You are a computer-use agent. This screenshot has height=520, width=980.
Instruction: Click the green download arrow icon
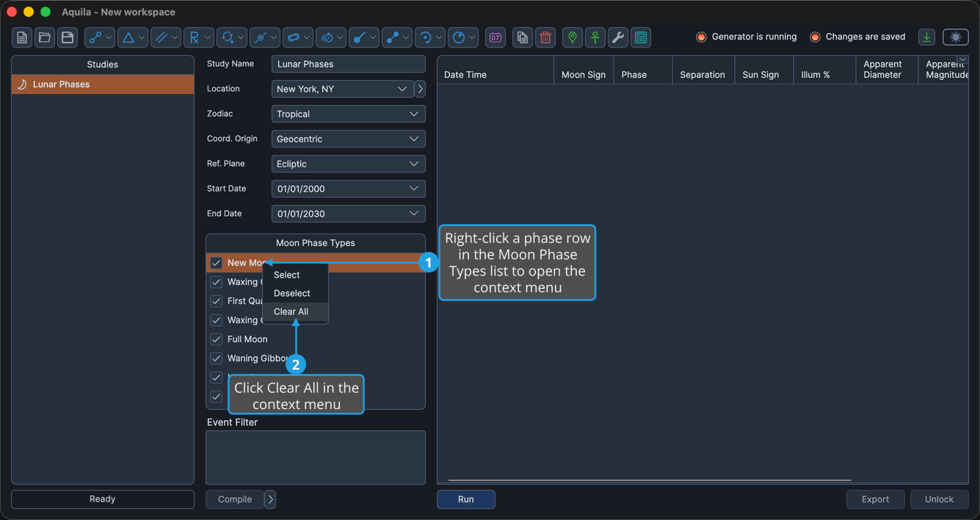[927, 37]
